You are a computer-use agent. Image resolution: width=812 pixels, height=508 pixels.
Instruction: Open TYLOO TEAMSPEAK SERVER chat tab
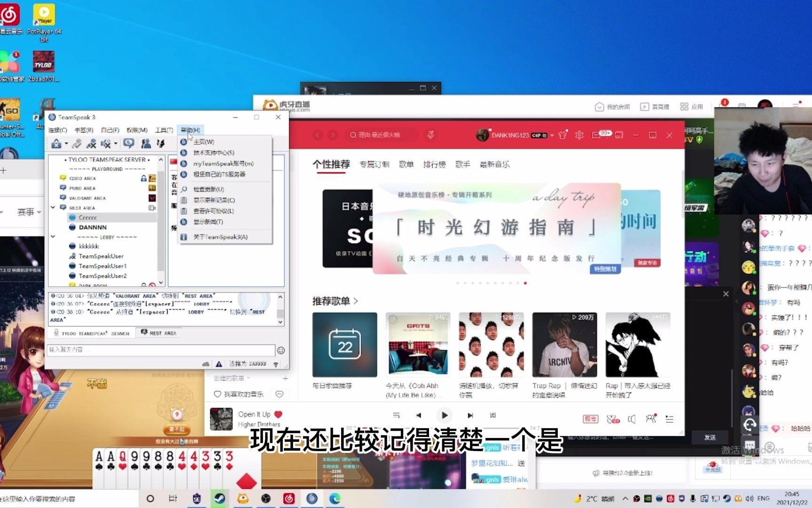click(x=92, y=333)
